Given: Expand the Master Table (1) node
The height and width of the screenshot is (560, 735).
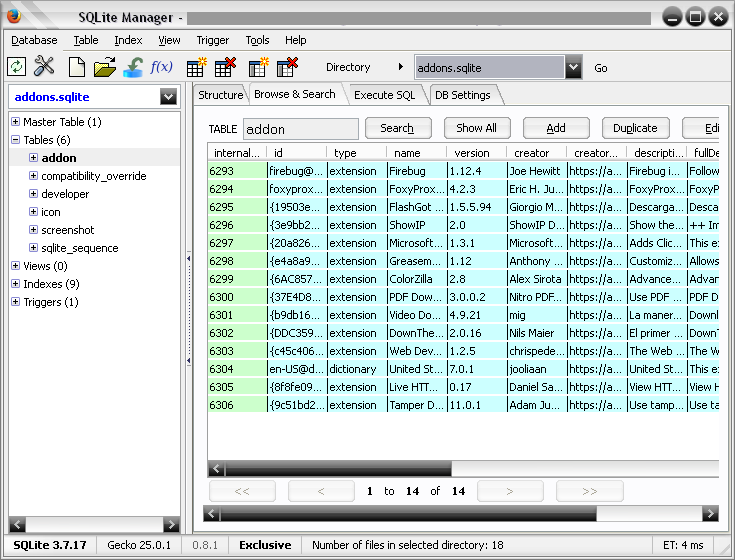Looking at the screenshot, I should coord(15,122).
